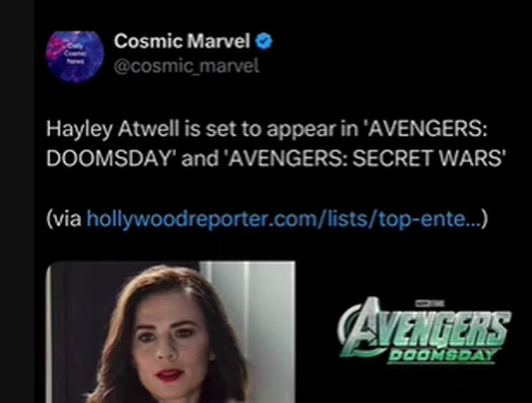Viewport: 532px width, 403px height.
Task: Open the woman's photo attachment
Action: tap(171, 332)
